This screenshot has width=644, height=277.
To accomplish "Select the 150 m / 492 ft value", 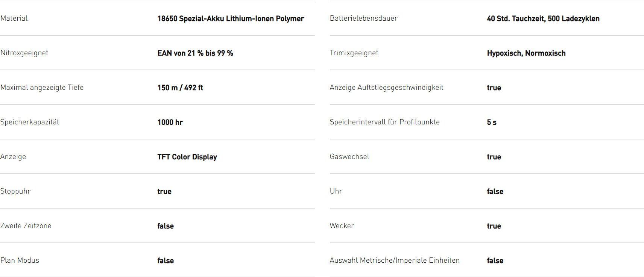I will (x=180, y=88).
